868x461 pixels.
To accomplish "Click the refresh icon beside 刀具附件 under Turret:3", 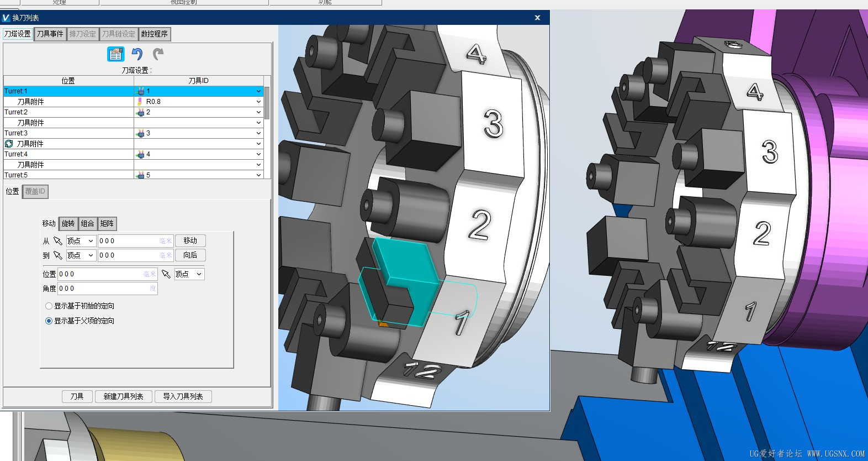I will pos(9,144).
